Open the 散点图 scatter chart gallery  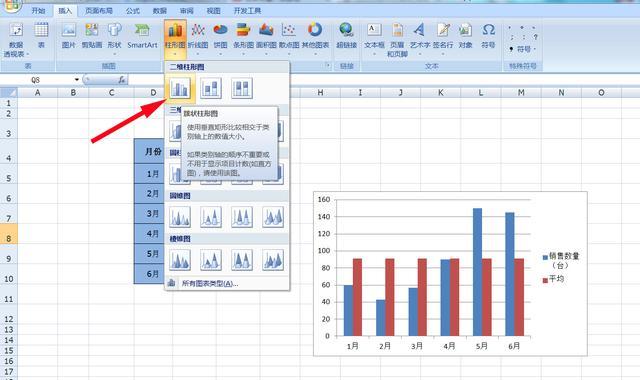coord(289,39)
